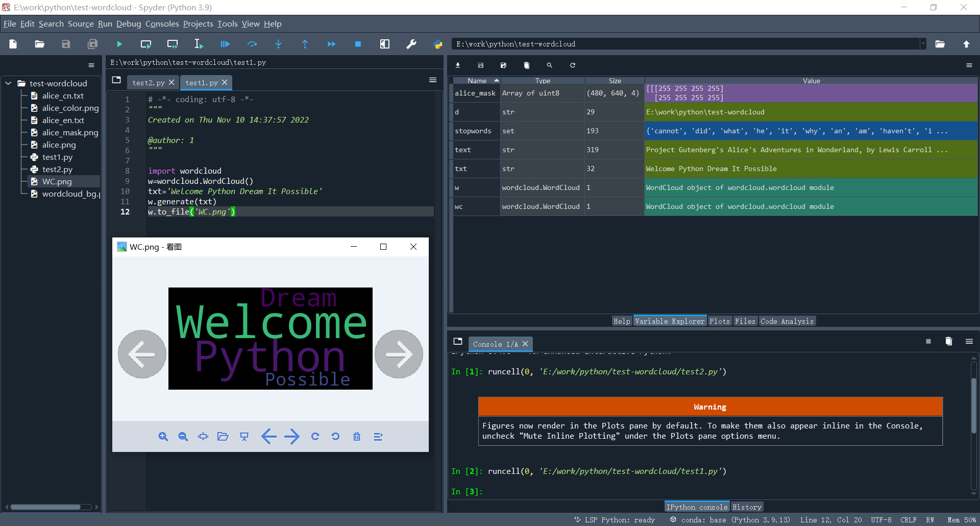Open alice_mask.png in project tree

point(70,133)
